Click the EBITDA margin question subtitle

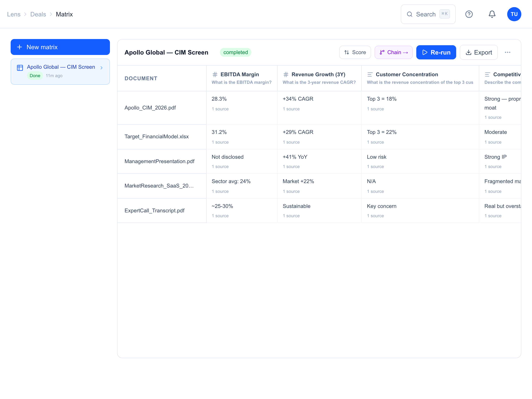(x=241, y=82)
